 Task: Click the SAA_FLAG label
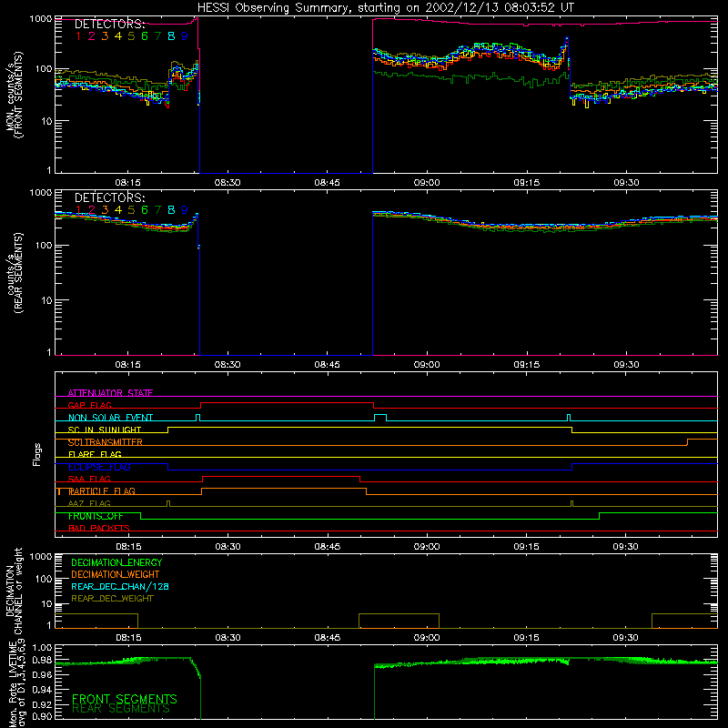pos(89,479)
